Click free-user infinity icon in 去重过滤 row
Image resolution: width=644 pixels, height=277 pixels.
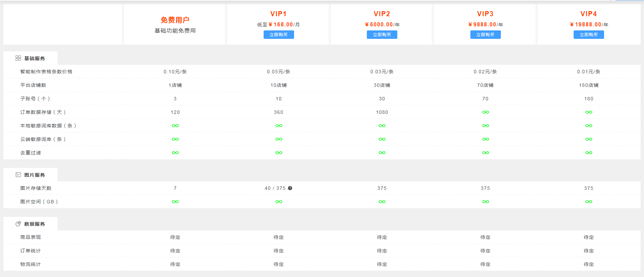click(x=175, y=153)
